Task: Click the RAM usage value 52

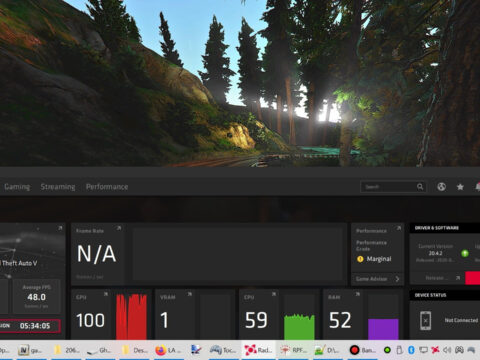Action: tap(340, 320)
